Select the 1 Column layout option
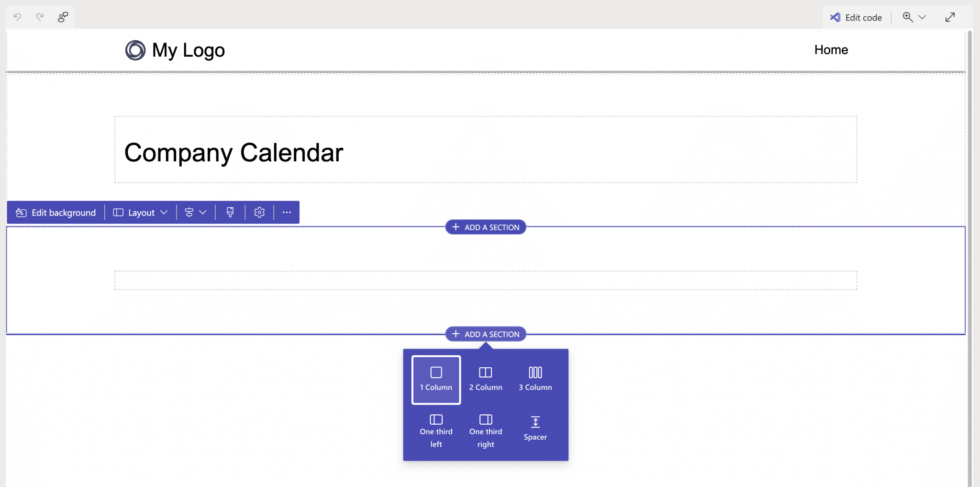 tap(435, 379)
